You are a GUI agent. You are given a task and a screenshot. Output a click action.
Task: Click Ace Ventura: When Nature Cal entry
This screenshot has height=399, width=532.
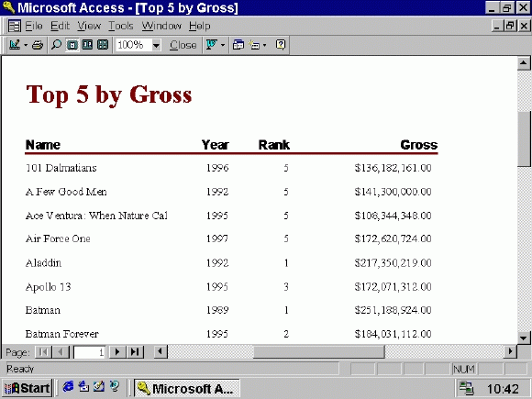coord(96,216)
